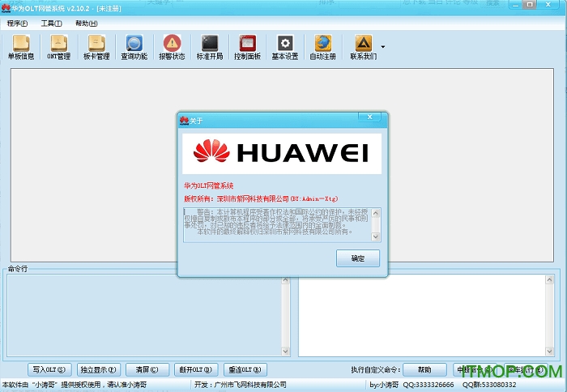Open the 板卡管理 toolbar icon
The height and width of the screenshot is (392, 567).
coord(96,47)
